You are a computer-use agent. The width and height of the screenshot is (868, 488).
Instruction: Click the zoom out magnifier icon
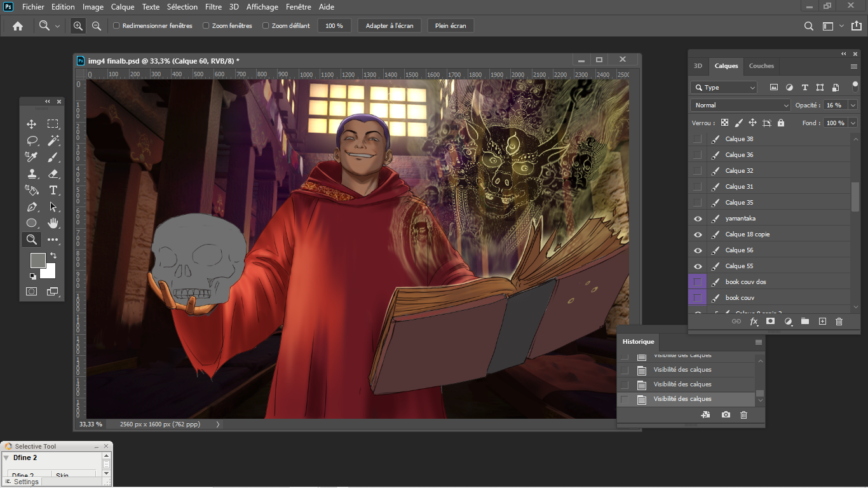(97, 26)
